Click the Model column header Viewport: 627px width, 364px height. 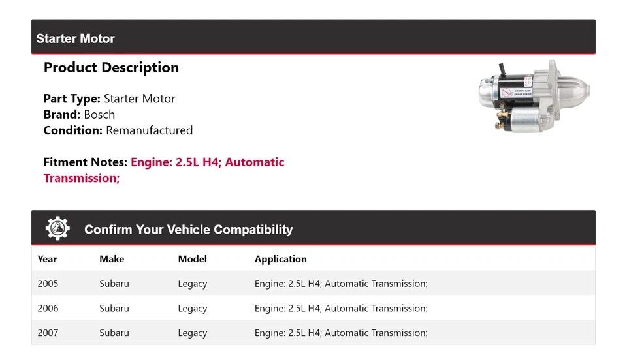click(x=192, y=259)
